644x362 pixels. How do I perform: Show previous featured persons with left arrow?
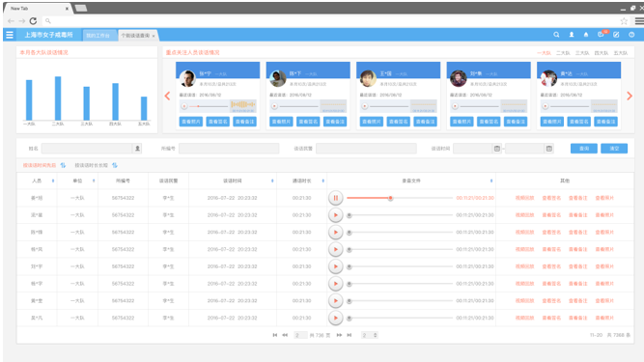(167, 96)
